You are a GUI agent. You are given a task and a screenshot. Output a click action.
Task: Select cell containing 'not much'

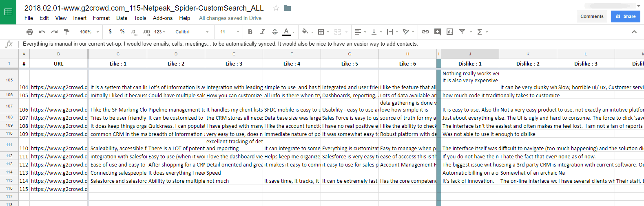[x=234, y=181]
